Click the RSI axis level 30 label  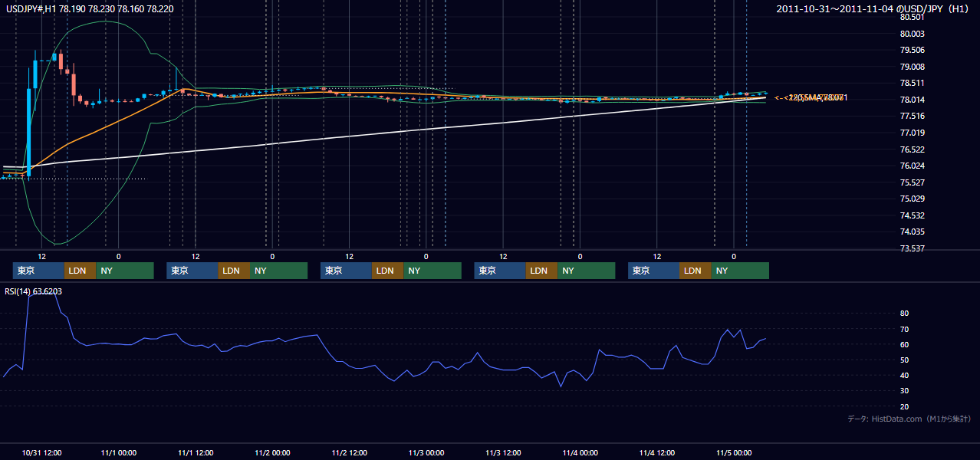905,390
